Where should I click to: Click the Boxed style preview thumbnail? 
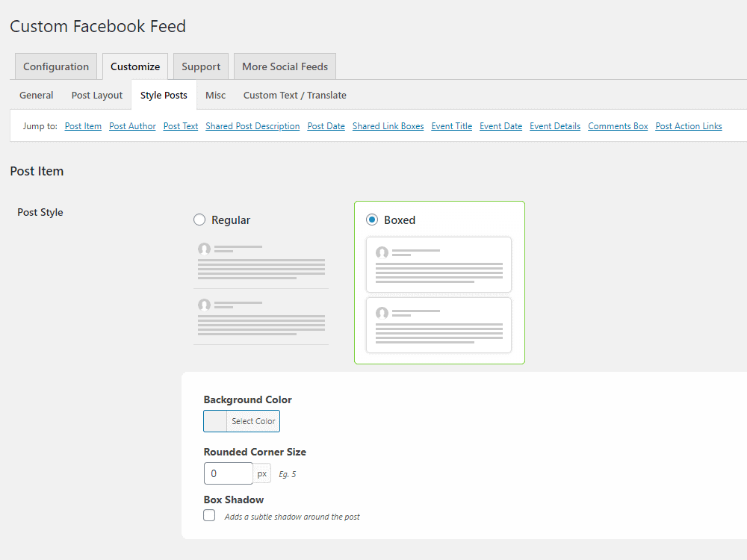[x=438, y=295]
